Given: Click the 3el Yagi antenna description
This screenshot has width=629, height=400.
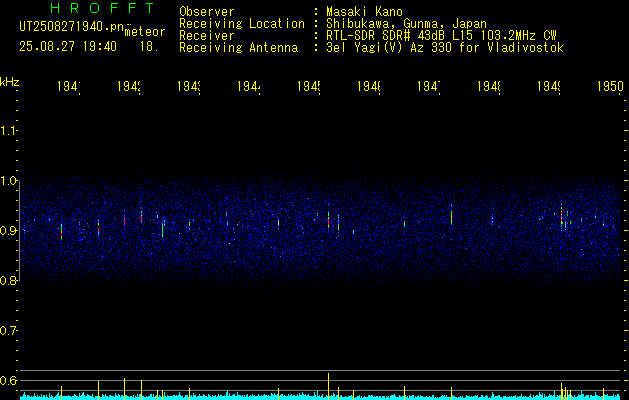Looking at the screenshot, I should pyautogui.click(x=445, y=48).
